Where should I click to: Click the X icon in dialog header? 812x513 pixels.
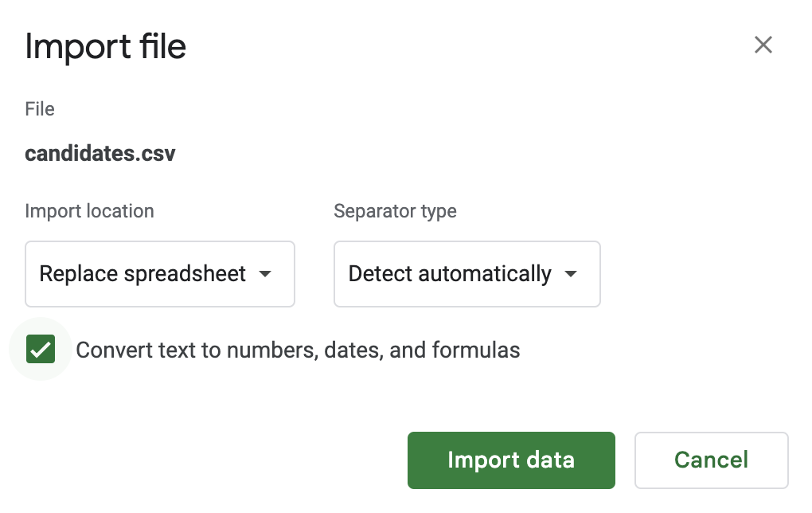[x=763, y=45]
